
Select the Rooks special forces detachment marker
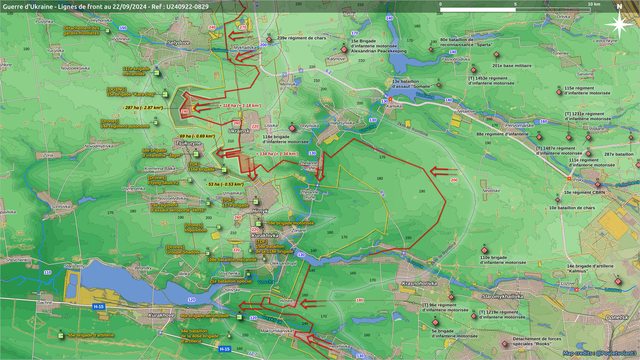(x=505, y=344)
